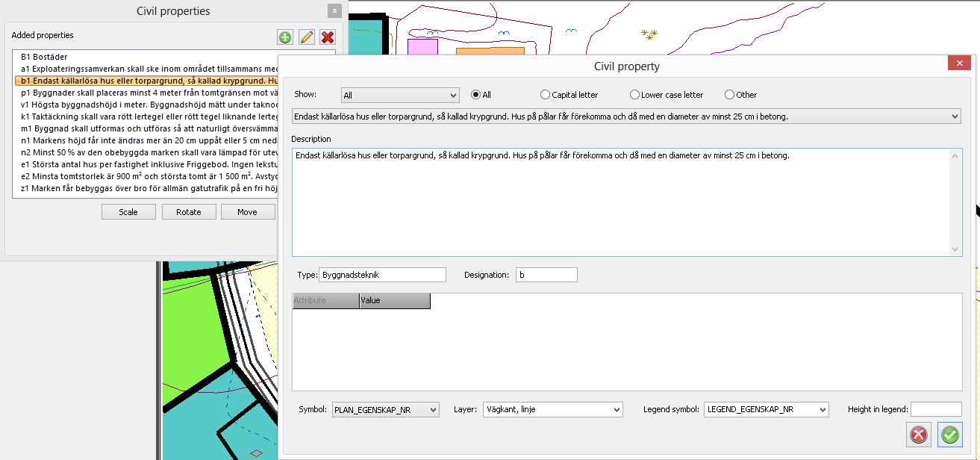Click the pencil edit property icon
The height and width of the screenshot is (460, 980).
[x=306, y=37]
